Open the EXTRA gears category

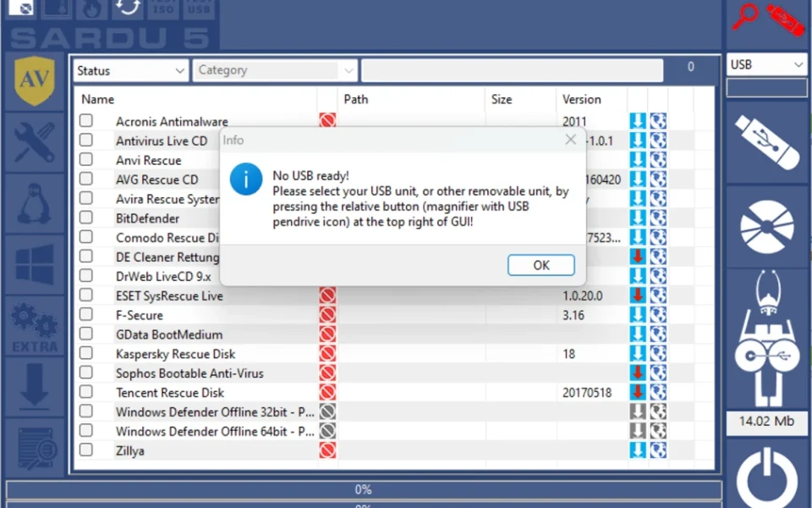[34, 327]
